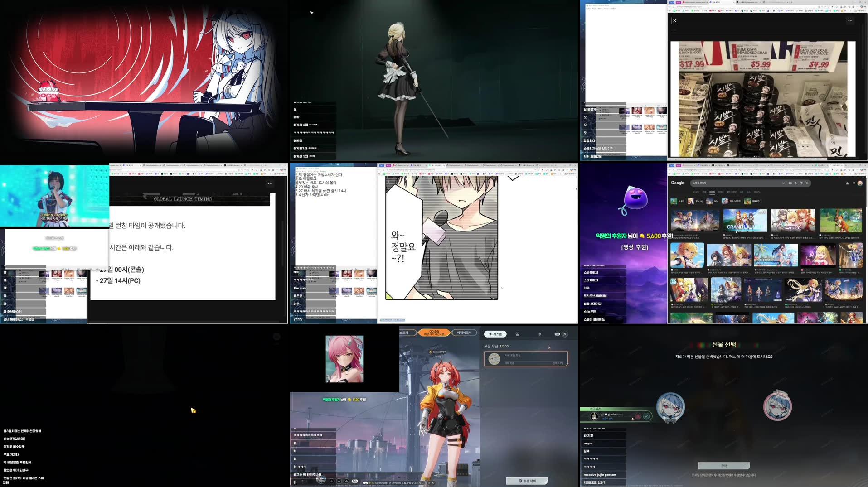Open the Google apps grid icon
This screenshot has height=487, width=868.
coord(854,183)
